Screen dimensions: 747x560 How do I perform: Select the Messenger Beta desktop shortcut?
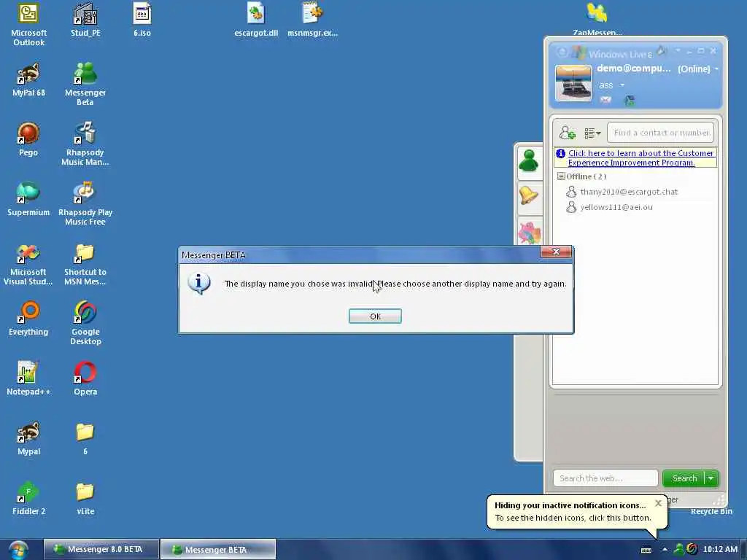coord(85,85)
